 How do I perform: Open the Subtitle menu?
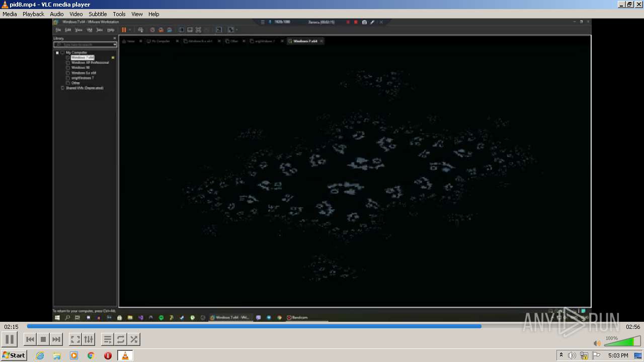pos(98,14)
